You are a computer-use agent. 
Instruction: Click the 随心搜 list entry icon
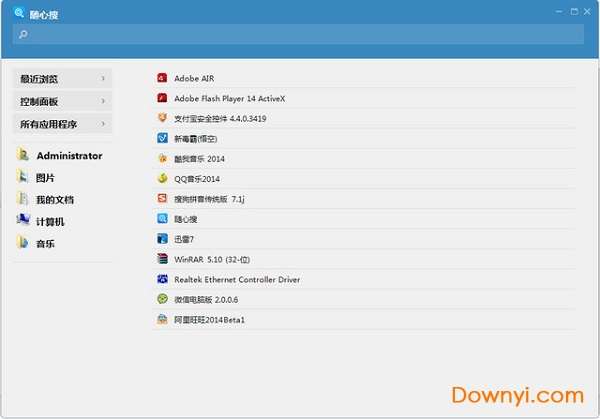coord(162,218)
